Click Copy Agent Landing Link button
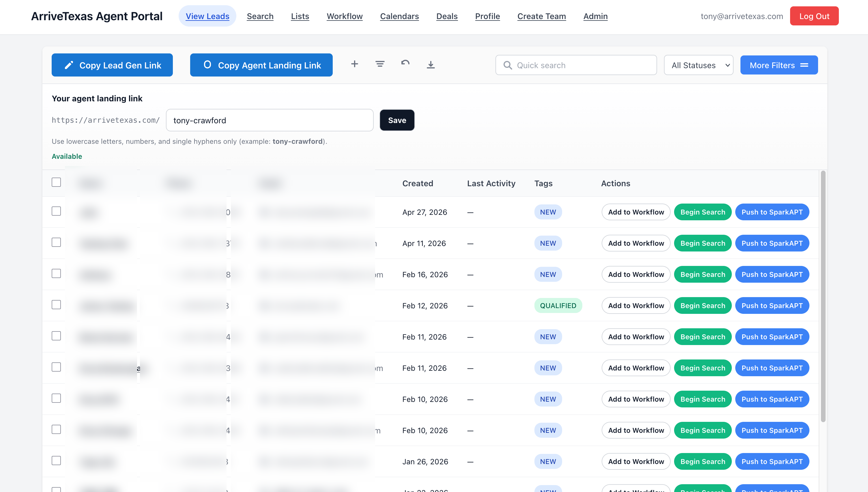The image size is (868, 492). pyautogui.click(x=261, y=65)
